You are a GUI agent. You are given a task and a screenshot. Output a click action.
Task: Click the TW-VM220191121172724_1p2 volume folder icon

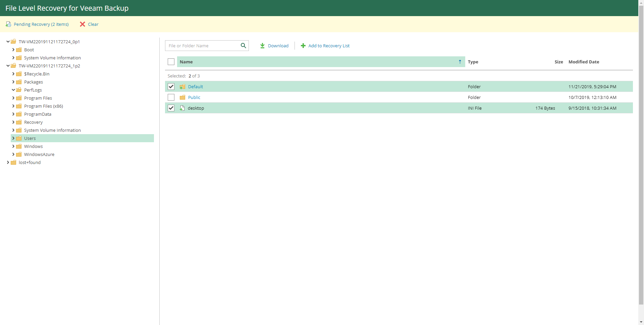[13, 66]
